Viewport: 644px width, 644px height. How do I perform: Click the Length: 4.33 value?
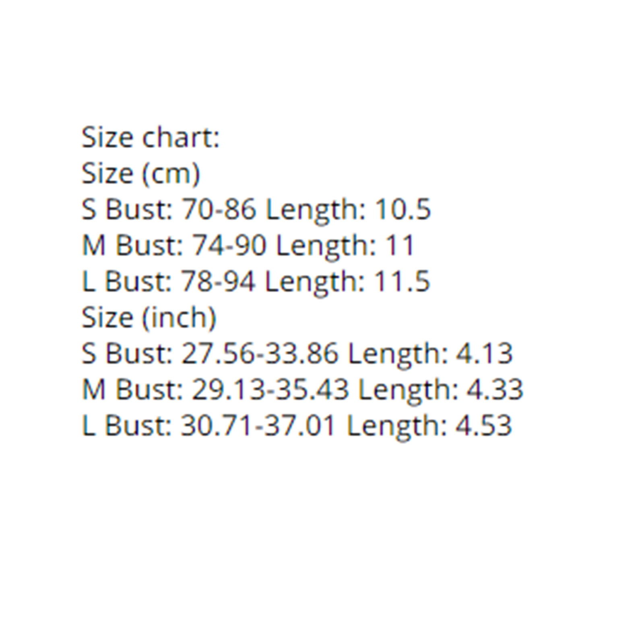point(440,390)
